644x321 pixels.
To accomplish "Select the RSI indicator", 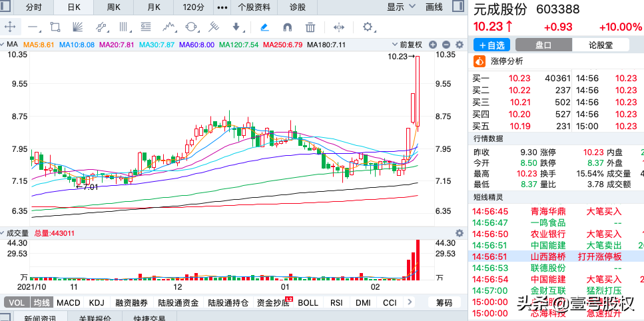I will pos(336,302).
